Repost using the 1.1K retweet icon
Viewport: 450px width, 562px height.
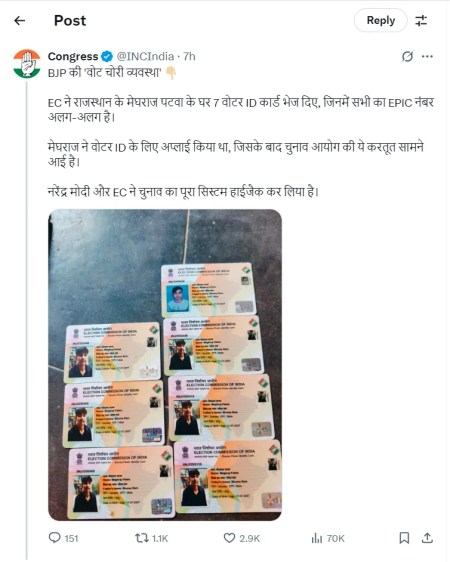click(x=151, y=538)
